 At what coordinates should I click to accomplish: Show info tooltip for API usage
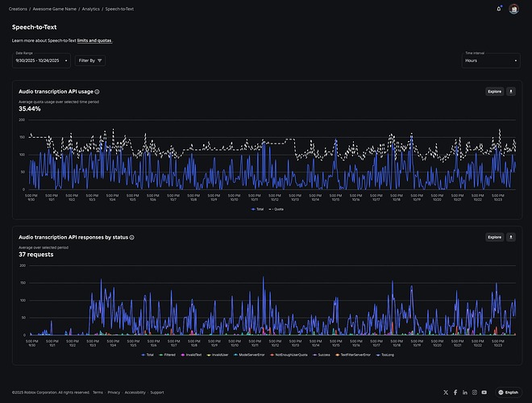(97, 92)
